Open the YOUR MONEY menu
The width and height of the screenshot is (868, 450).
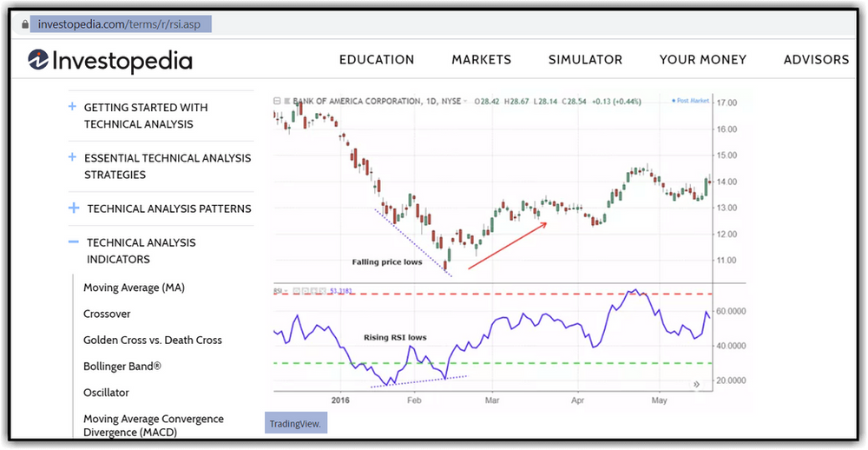click(702, 60)
